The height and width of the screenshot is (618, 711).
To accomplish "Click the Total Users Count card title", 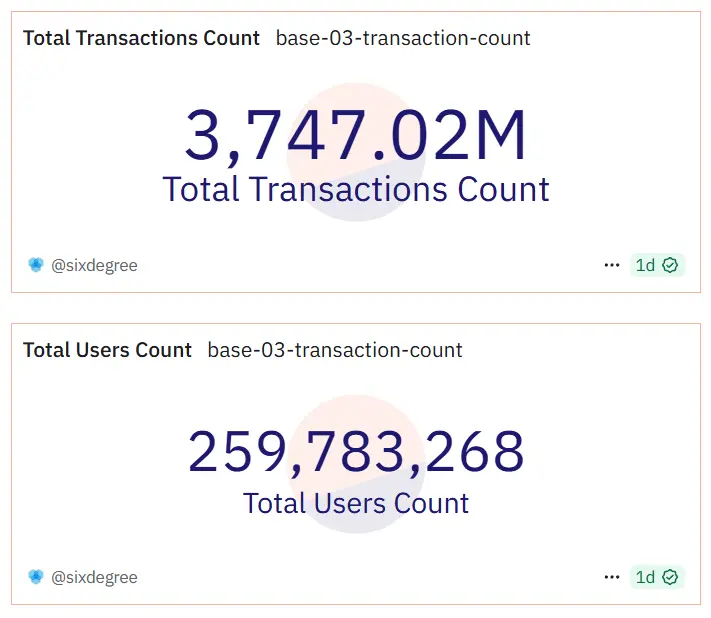I will point(107,350).
